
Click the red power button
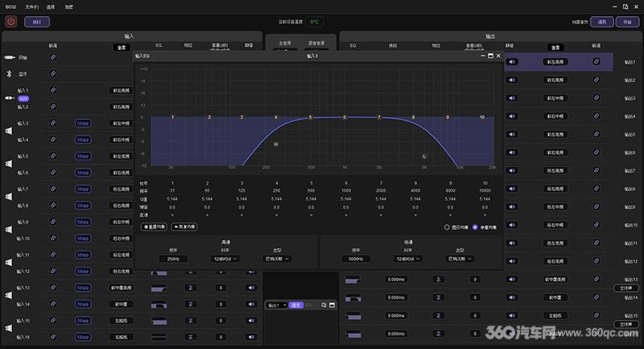click(x=11, y=22)
